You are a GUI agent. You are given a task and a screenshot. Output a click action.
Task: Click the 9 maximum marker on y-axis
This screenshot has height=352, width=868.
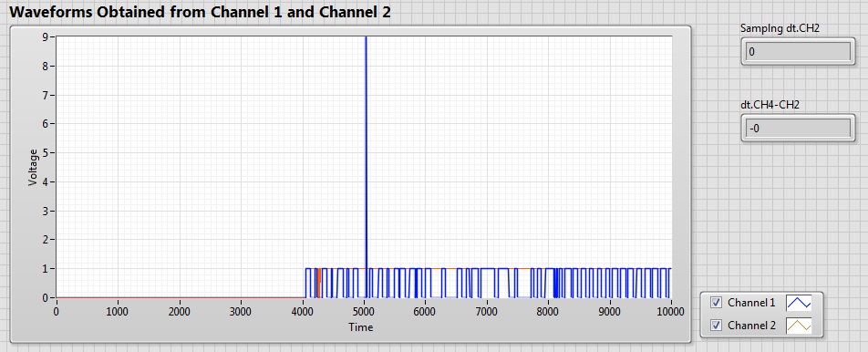pos(46,36)
